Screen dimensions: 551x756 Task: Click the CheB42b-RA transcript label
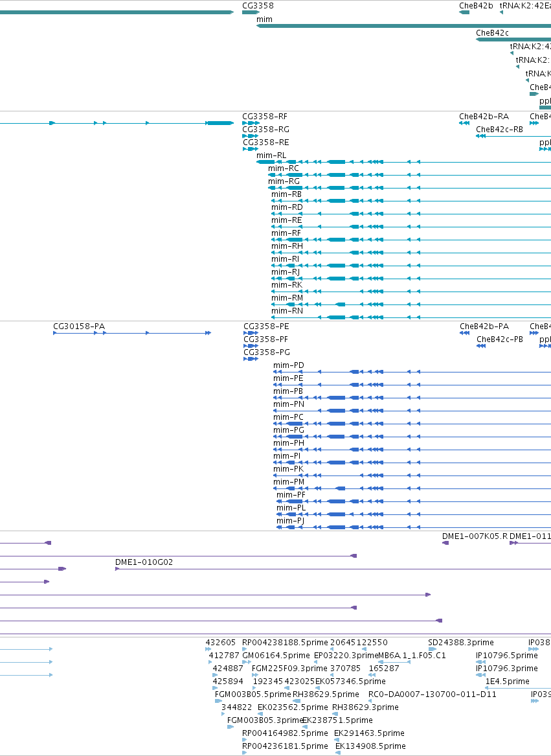click(x=484, y=117)
